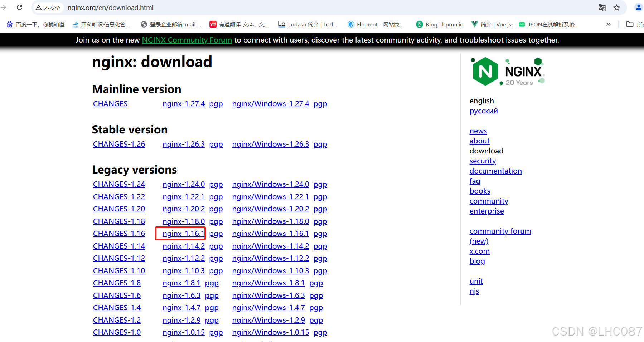Open the all bookmarks folder icon

click(630, 24)
